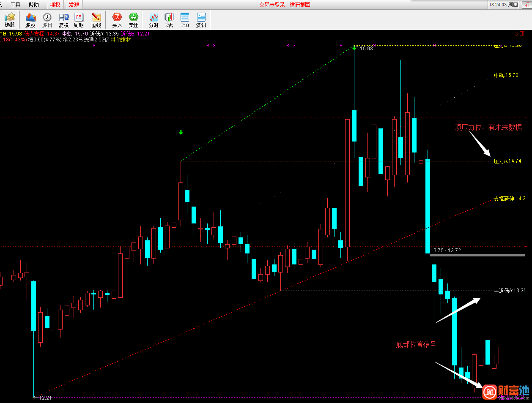Click the 行 button at top right
This screenshot has height=403, width=532.
point(527,5)
